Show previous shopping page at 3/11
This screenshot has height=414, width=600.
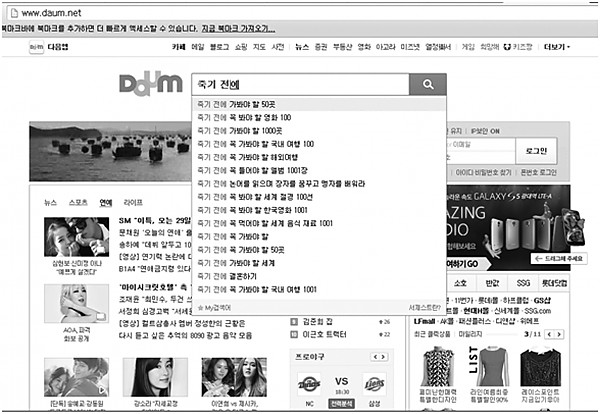(x=549, y=334)
